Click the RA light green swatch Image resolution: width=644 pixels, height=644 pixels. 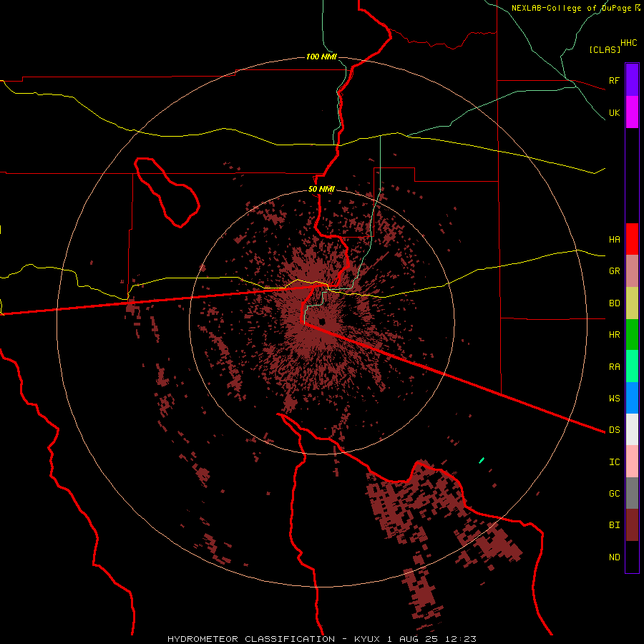pyautogui.click(x=632, y=366)
